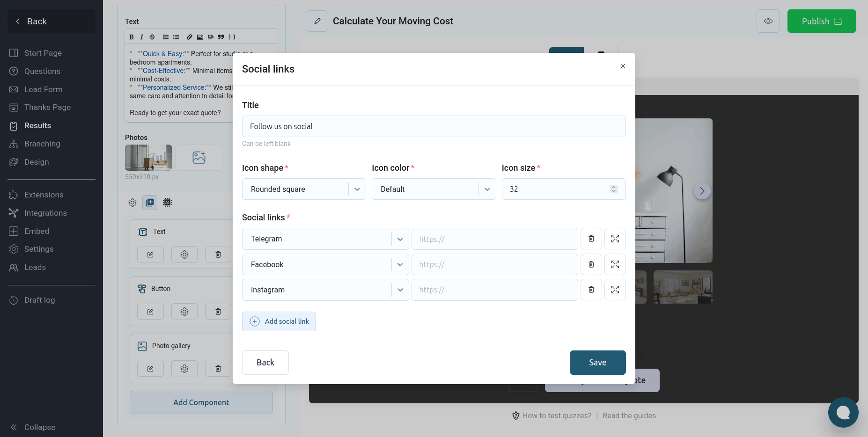Close the Social links dialog
Screen dimensions: 868x437
623,66
